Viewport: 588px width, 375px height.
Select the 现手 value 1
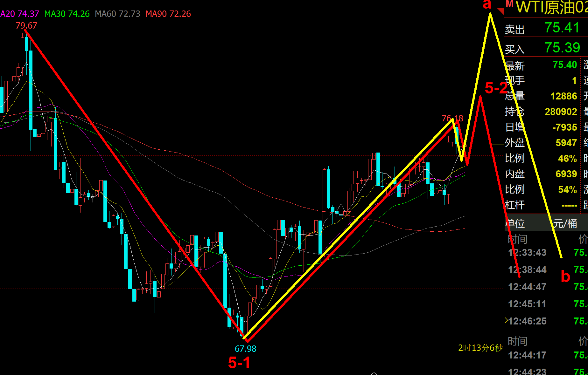[574, 80]
